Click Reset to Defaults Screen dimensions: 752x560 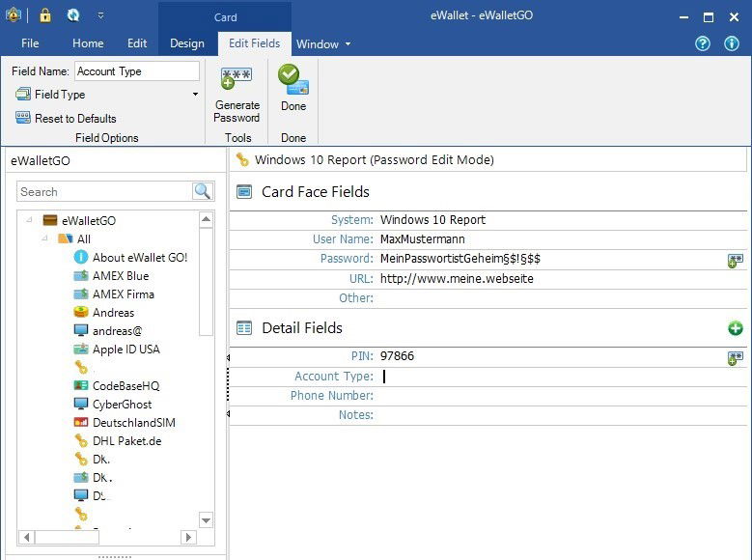pos(66,118)
